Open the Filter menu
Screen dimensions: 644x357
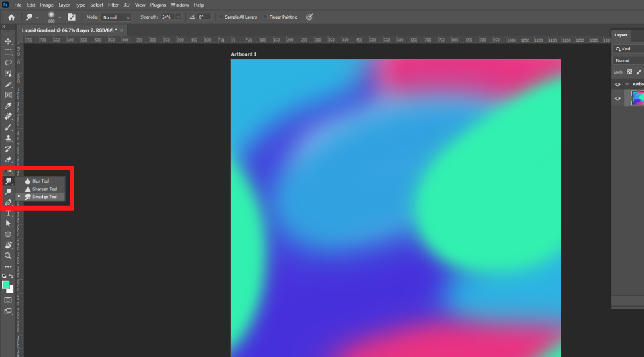[x=113, y=5]
